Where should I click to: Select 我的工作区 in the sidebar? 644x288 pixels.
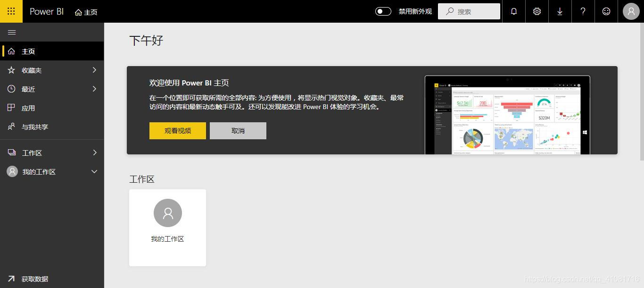tap(52, 171)
